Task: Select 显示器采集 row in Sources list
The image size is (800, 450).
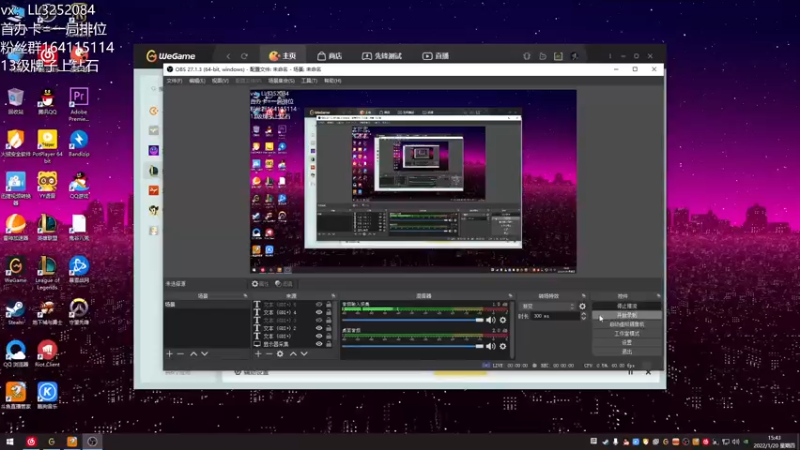Action: coord(292,344)
